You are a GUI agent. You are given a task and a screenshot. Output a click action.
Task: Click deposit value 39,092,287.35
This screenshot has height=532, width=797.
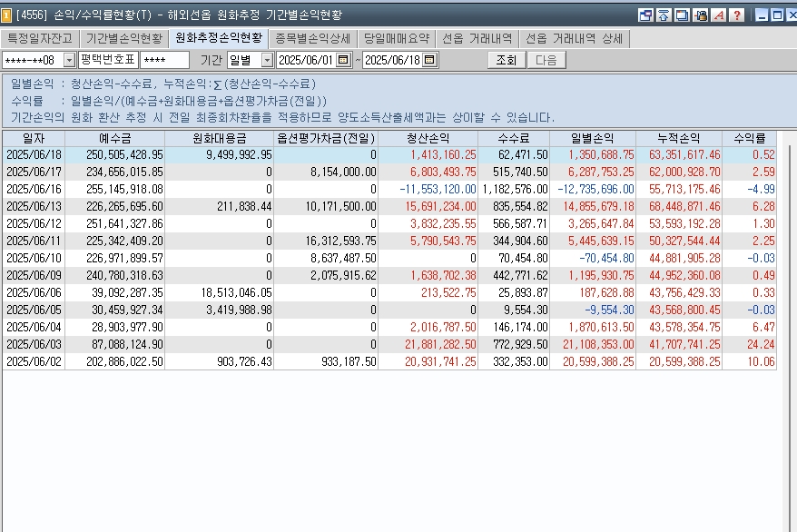(127, 292)
